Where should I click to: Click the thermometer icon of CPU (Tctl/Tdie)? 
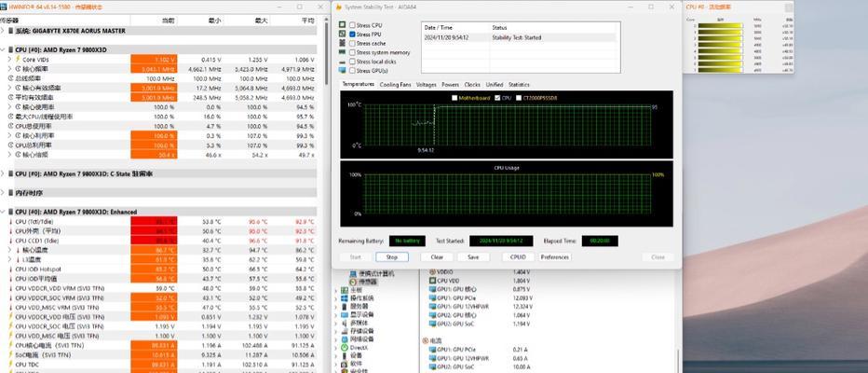pyautogui.click(x=10, y=222)
